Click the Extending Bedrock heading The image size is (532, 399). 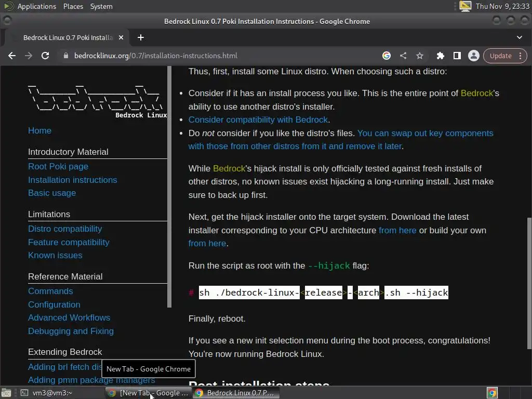coord(65,352)
